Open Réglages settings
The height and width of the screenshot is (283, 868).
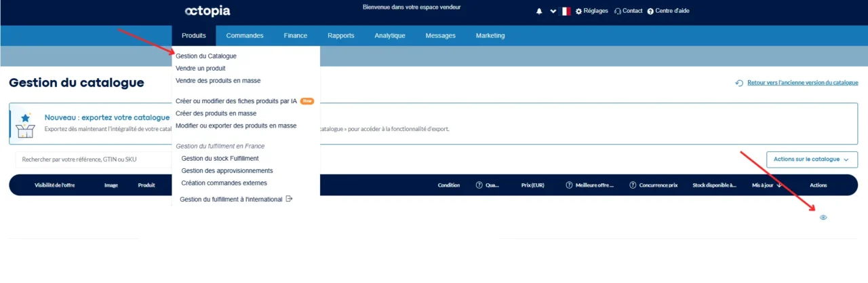pos(591,11)
